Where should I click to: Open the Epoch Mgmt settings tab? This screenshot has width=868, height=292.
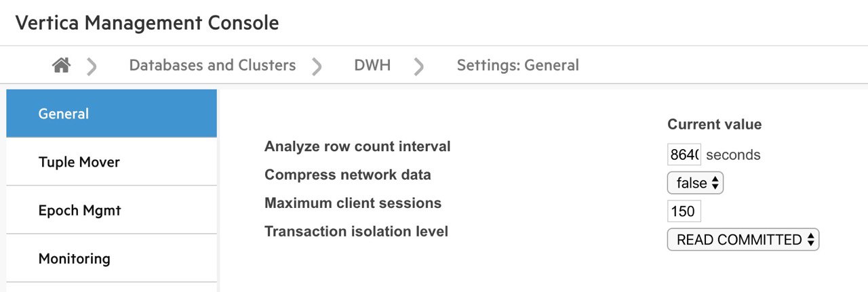[x=111, y=210]
